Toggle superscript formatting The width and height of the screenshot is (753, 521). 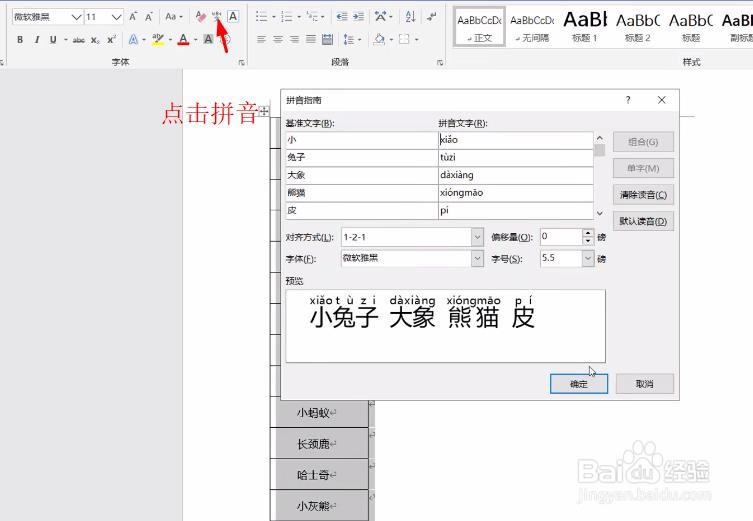(111, 39)
